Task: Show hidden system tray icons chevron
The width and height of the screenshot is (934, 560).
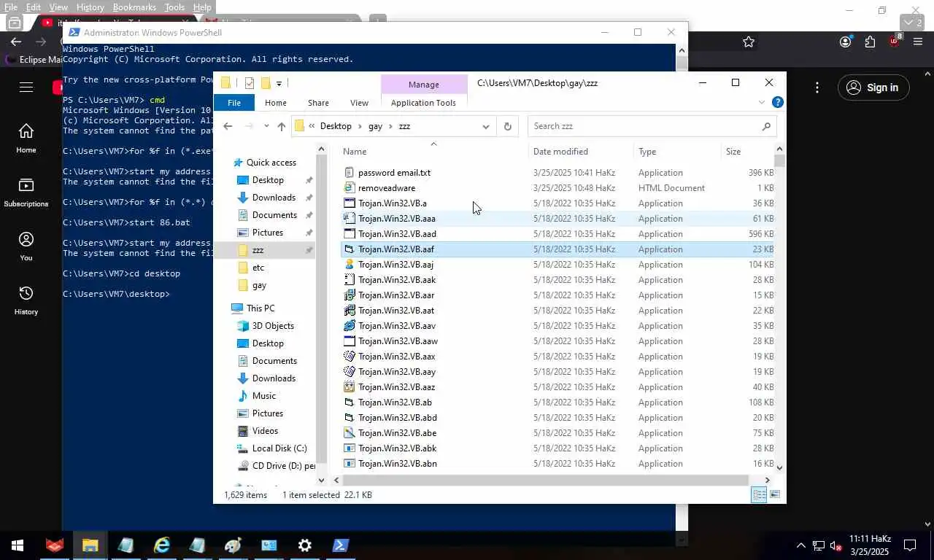Action: (800, 545)
